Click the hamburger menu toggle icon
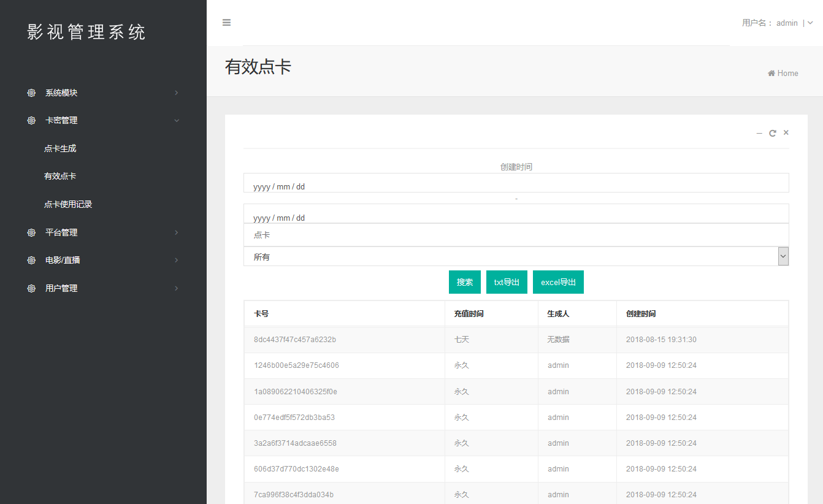 point(226,23)
